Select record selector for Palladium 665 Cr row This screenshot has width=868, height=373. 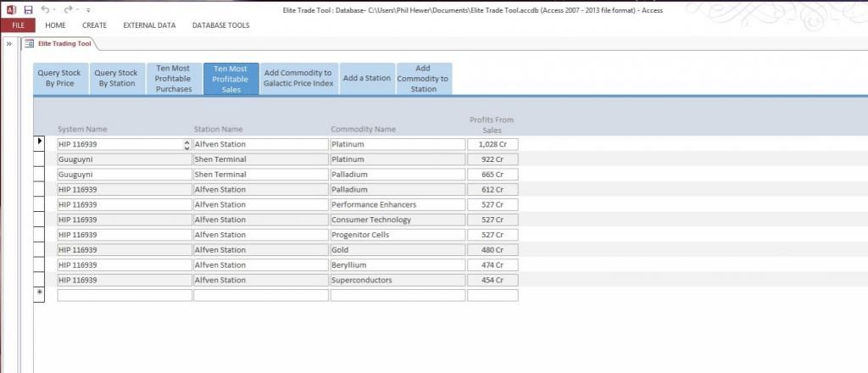tap(39, 174)
